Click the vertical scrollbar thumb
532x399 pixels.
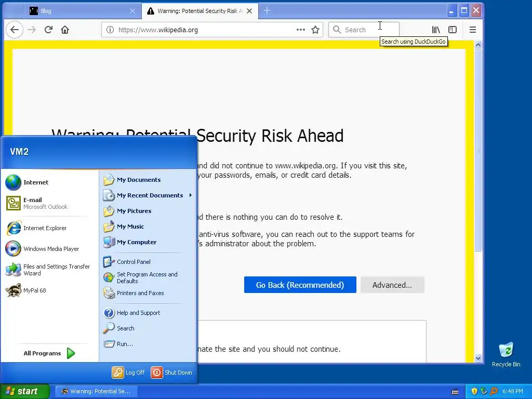[478, 150]
